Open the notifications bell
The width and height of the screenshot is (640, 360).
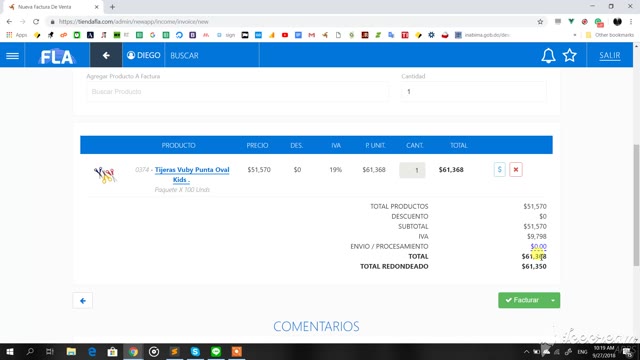pos(548,56)
